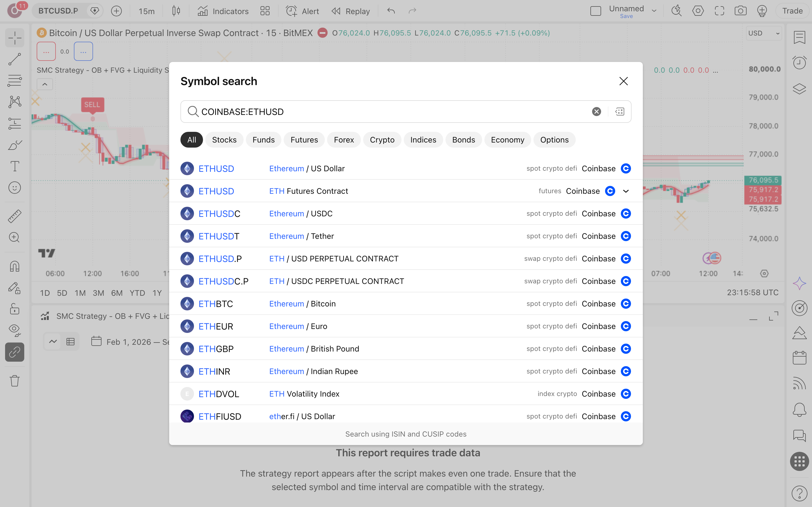Screen dimensions: 812x507
Task: Select the ruler measure tool
Action: [14, 216]
